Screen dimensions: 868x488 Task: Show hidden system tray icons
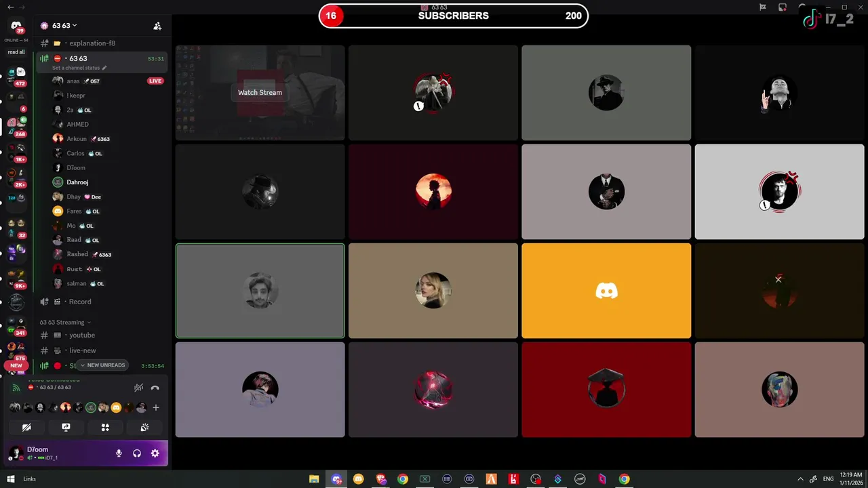(800, 479)
